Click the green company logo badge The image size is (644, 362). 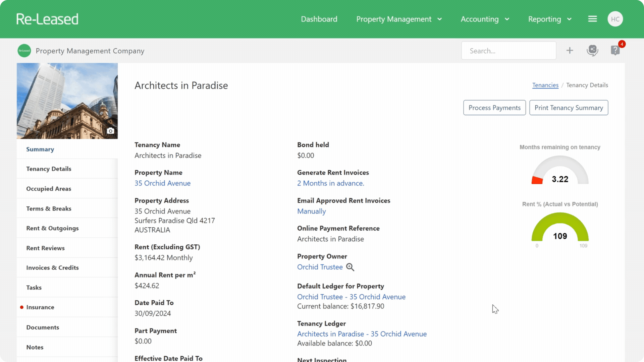[24, 51]
